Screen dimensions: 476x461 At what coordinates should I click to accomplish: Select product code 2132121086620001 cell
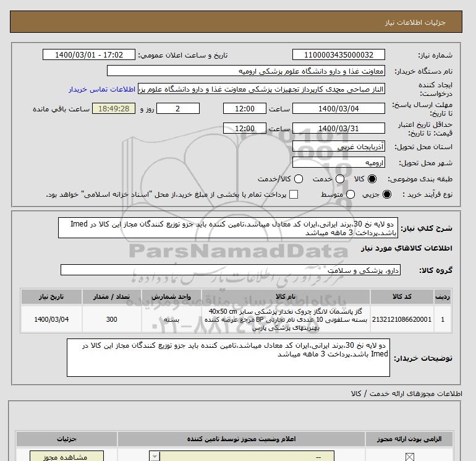402,319
